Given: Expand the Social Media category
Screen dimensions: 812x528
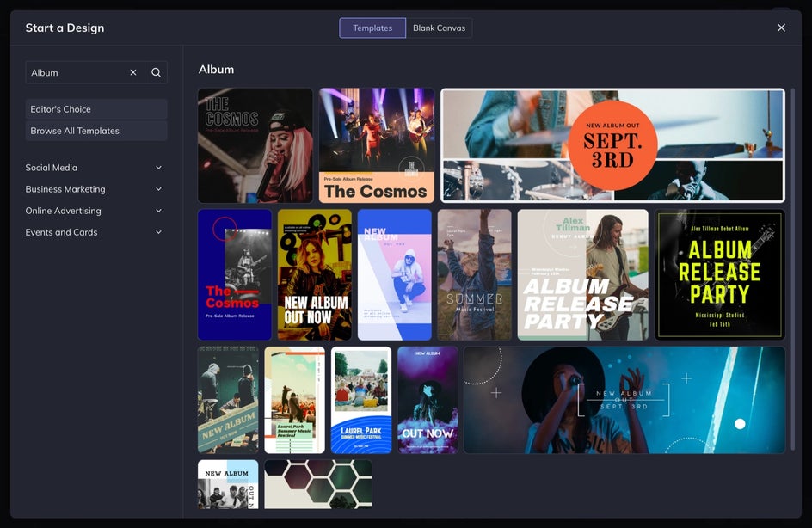Looking at the screenshot, I should click(95, 168).
